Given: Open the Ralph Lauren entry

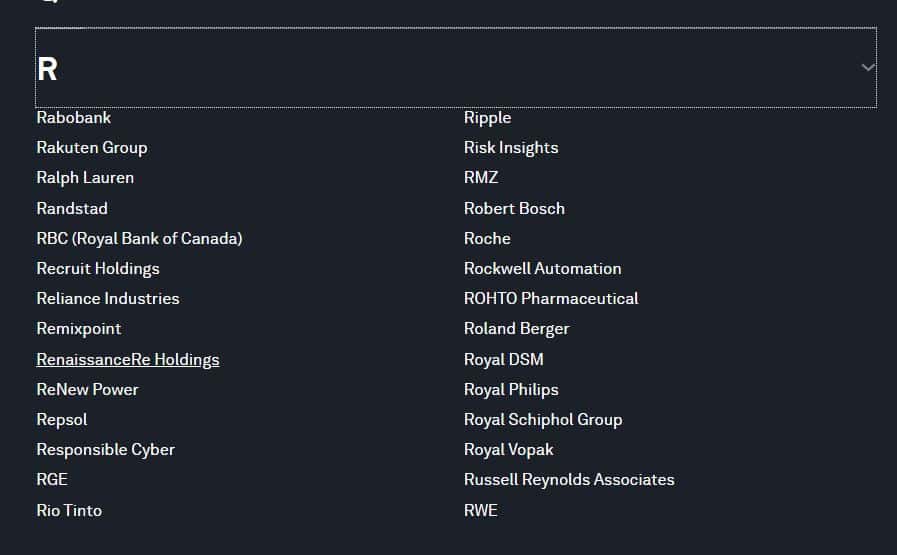Looking at the screenshot, I should click(85, 178).
